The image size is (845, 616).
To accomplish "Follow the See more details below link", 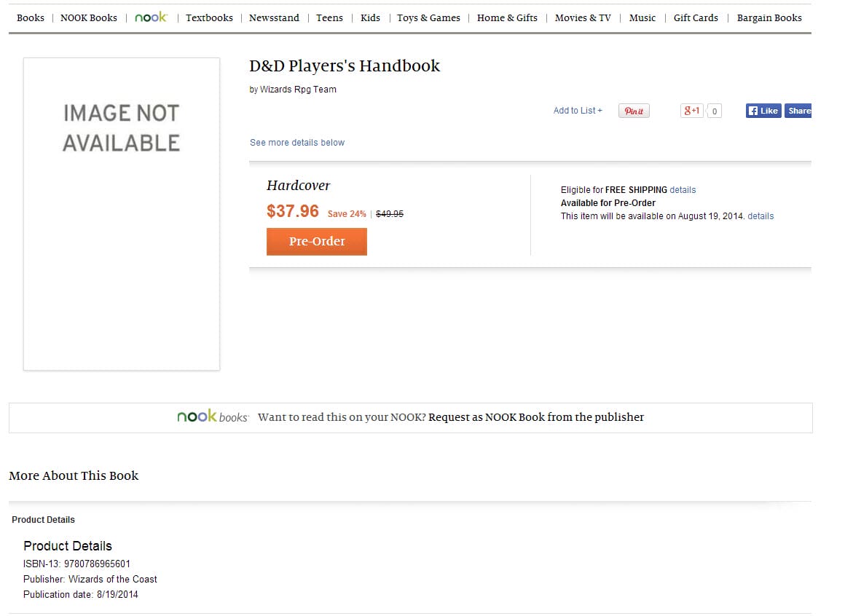I will pyautogui.click(x=297, y=143).
